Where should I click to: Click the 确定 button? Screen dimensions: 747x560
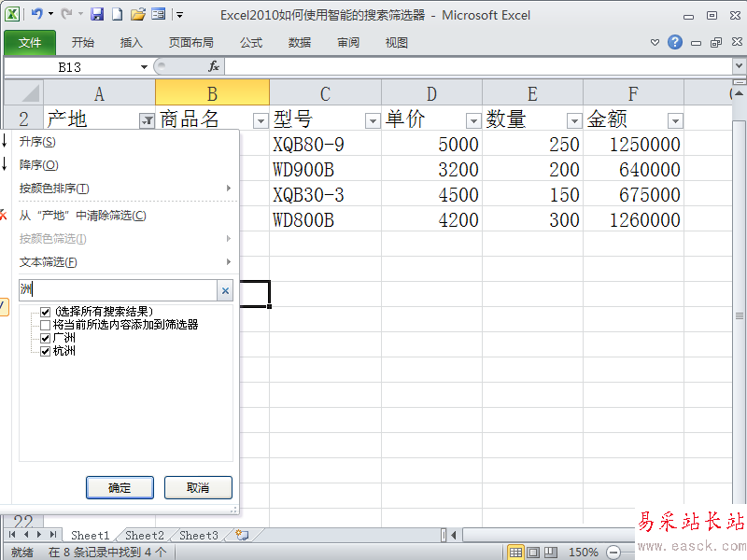pos(120,487)
